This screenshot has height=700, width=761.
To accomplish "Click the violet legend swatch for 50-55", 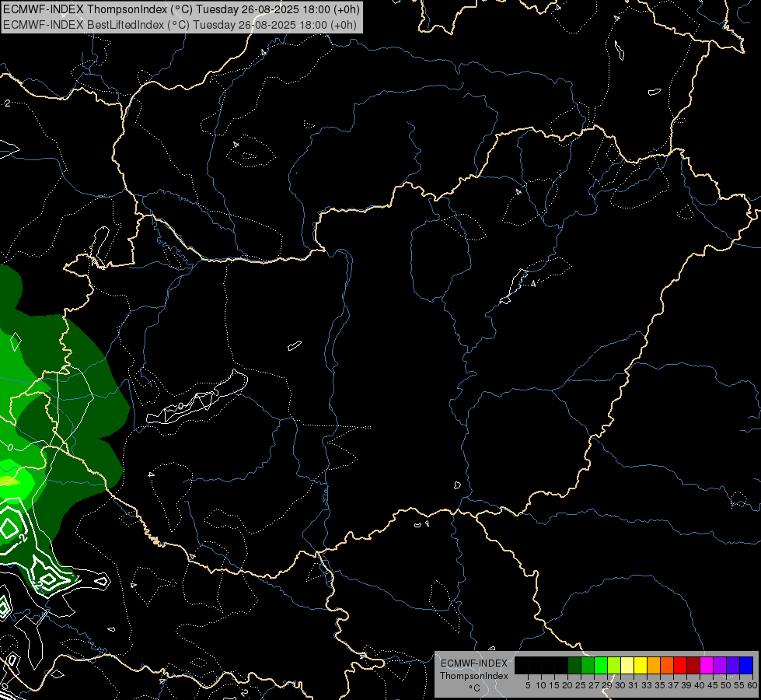I will point(733,666).
